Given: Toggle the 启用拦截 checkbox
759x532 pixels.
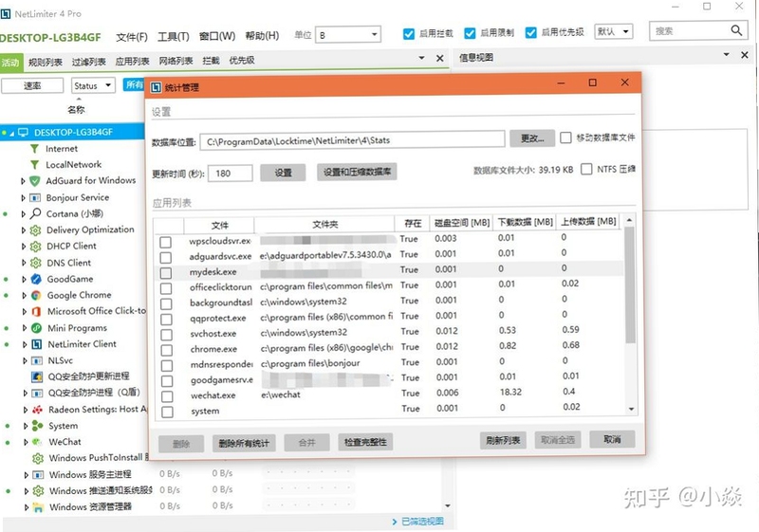Looking at the screenshot, I should point(409,33).
